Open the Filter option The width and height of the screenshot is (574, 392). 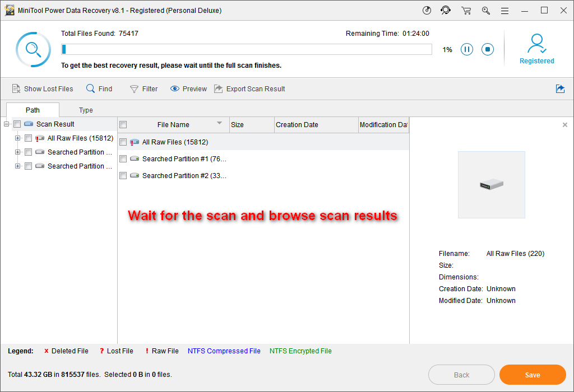pos(144,89)
